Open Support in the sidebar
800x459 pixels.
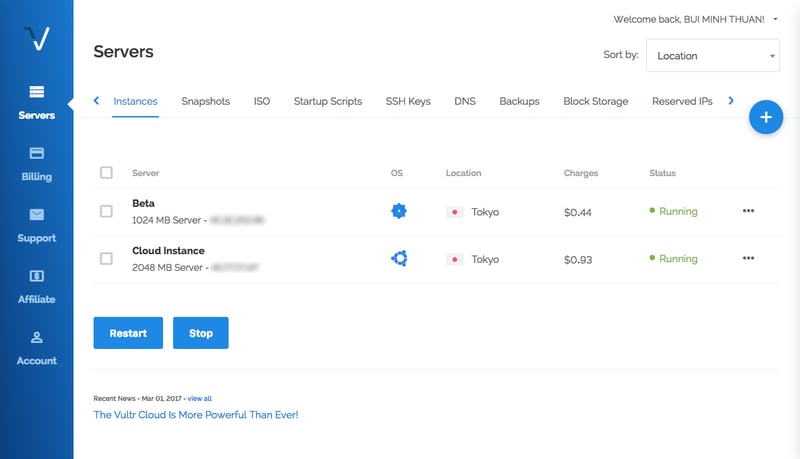(x=36, y=225)
